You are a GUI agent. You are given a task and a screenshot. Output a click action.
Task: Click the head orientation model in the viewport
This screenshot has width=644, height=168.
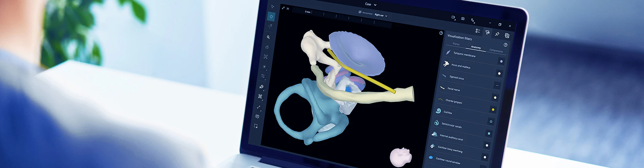(400, 157)
